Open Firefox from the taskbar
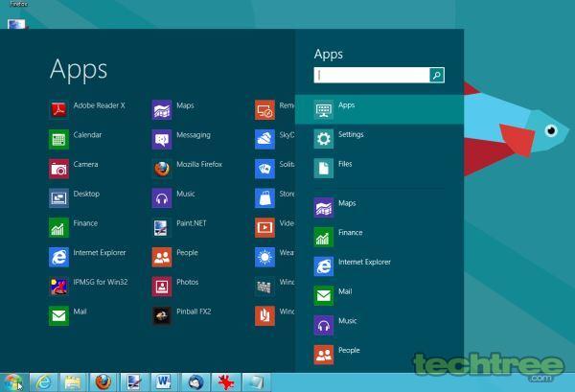 [103, 382]
